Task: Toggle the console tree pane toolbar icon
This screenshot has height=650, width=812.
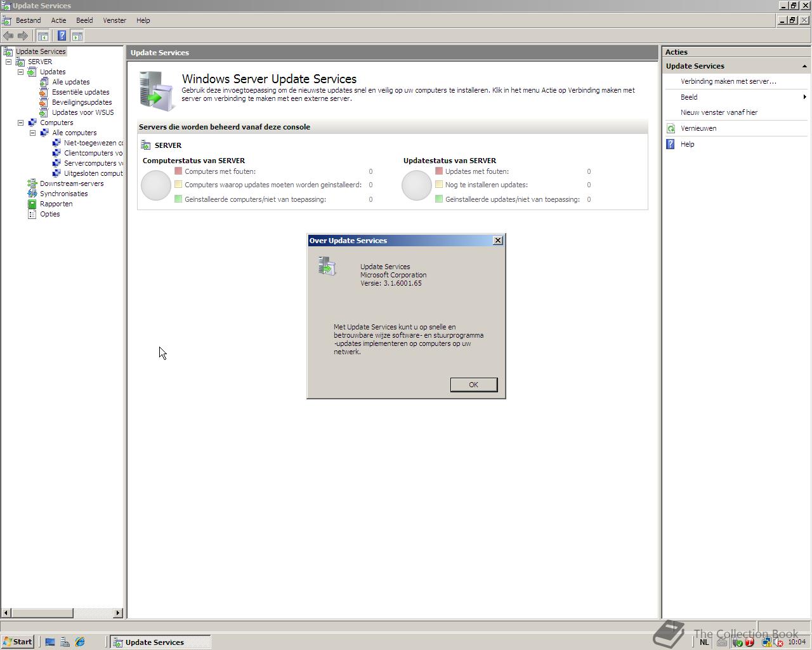Action: 43,36
